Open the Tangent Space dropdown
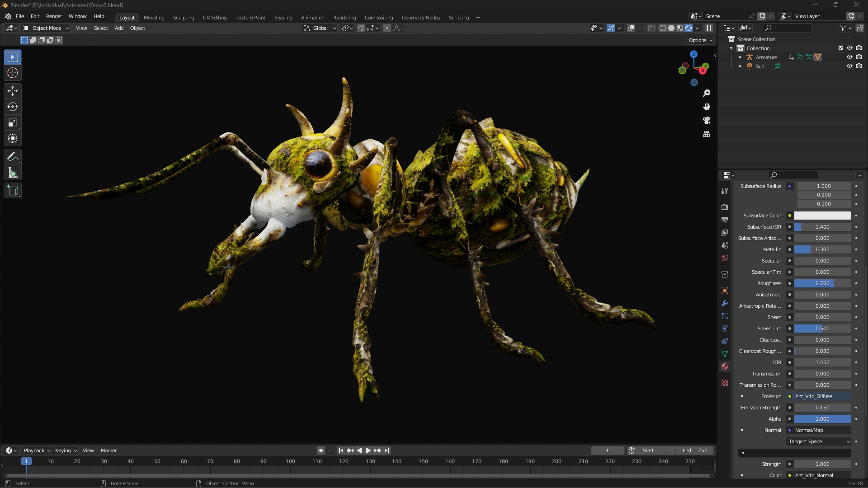Viewport: 868px width, 488px height. (819, 441)
